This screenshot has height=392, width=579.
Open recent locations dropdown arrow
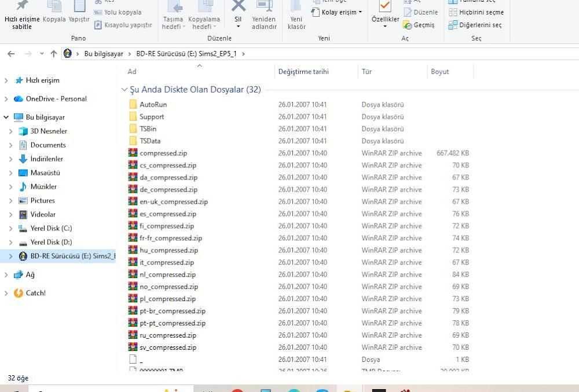(x=42, y=54)
